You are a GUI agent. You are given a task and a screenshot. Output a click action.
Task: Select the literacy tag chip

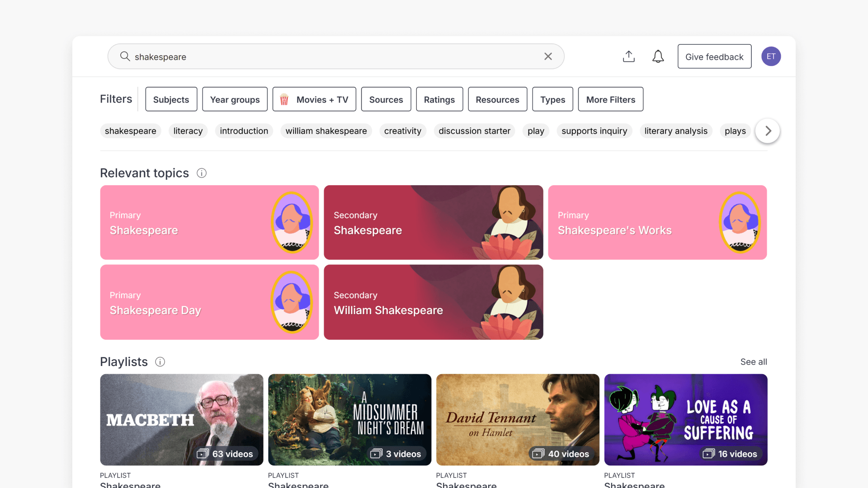[x=188, y=131]
